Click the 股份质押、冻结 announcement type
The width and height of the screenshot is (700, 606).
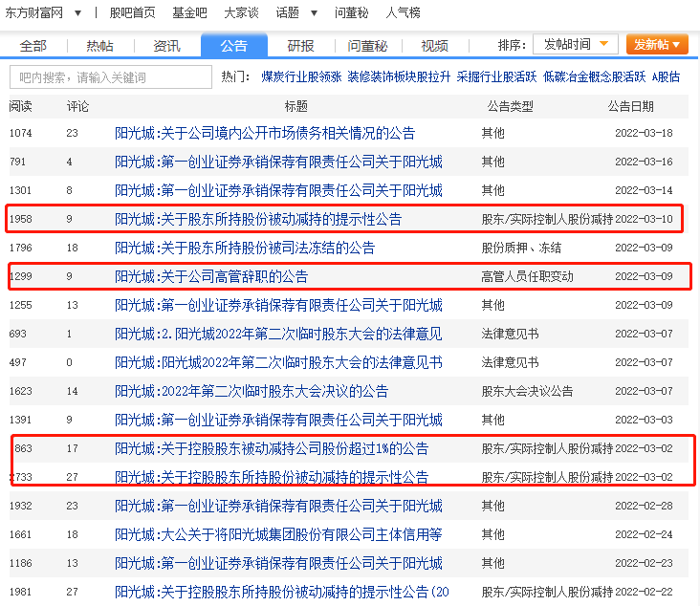[x=521, y=248]
